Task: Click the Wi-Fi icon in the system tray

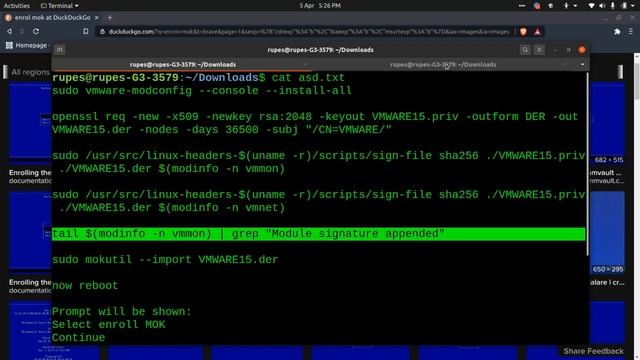Action: [591, 6]
